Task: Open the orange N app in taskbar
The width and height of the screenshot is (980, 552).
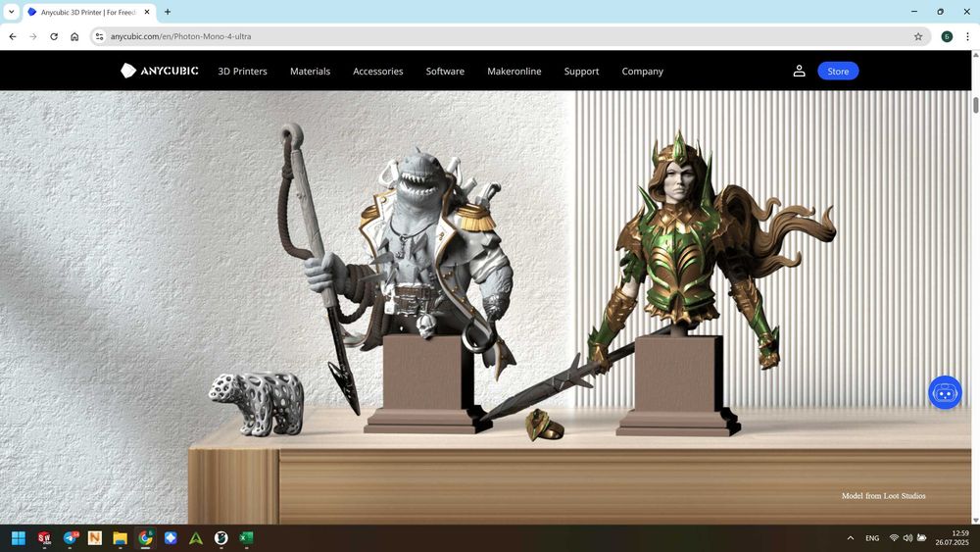Action: pyautogui.click(x=95, y=537)
